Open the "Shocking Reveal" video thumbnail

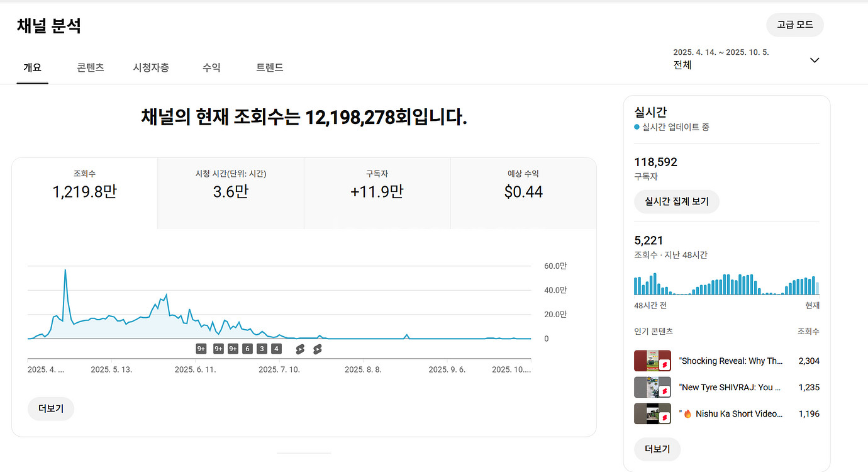tap(652, 361)
